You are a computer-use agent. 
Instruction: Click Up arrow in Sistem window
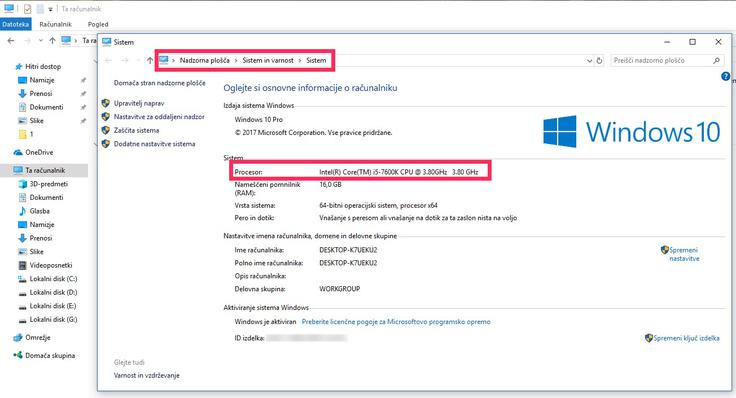tap(150, 61)
